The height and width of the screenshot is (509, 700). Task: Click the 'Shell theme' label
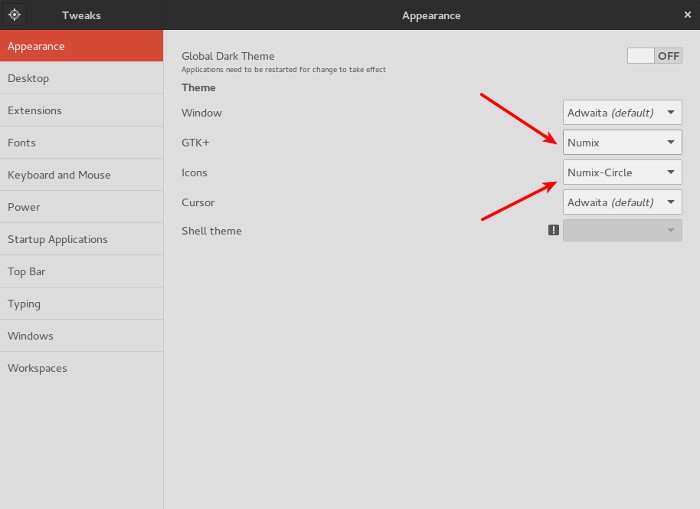pos(211,231)
